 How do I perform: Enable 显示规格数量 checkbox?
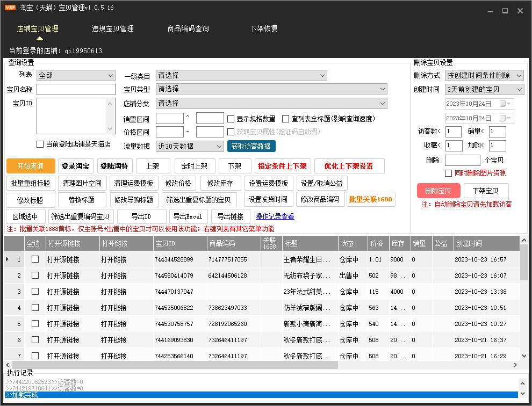tap(231, 119)
